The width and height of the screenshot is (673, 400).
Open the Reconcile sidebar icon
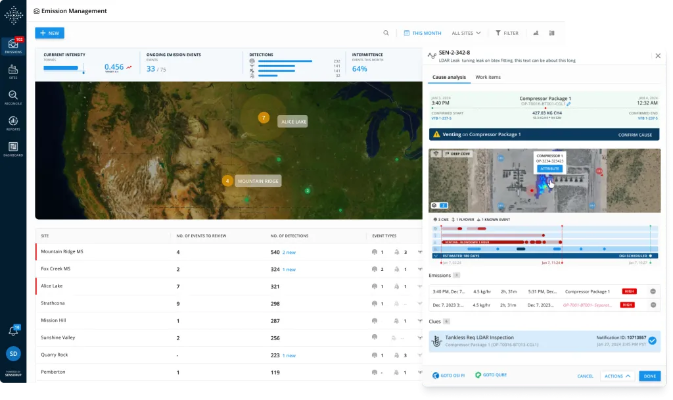pyautogui.click(x=13, y=99)
